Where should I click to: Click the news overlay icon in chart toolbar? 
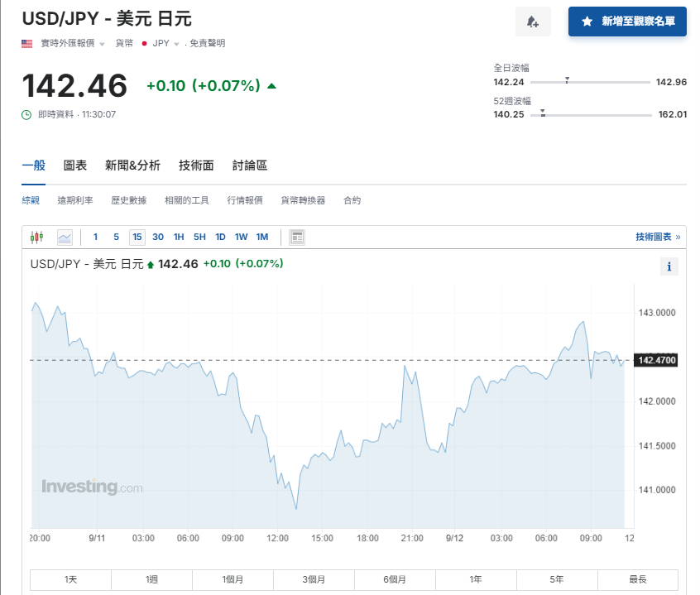[x=298, y=238]
